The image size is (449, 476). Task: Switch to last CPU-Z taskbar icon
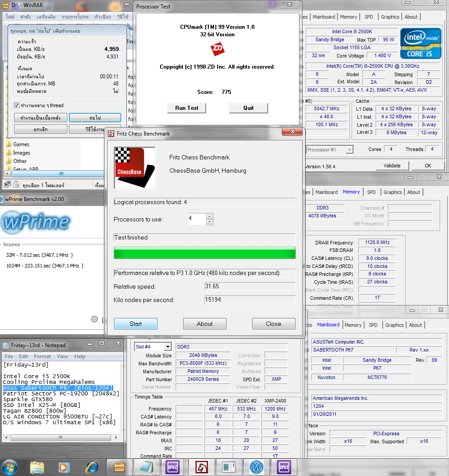pyautogui.click(x=284, y=468)
